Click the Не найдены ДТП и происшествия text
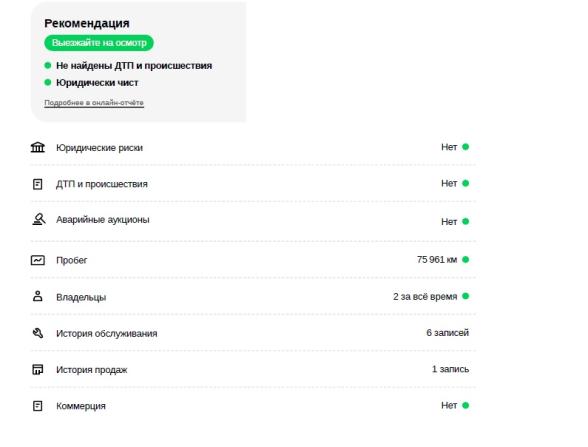The height and width of the screenshot is (447, 588). click(134, 66)
